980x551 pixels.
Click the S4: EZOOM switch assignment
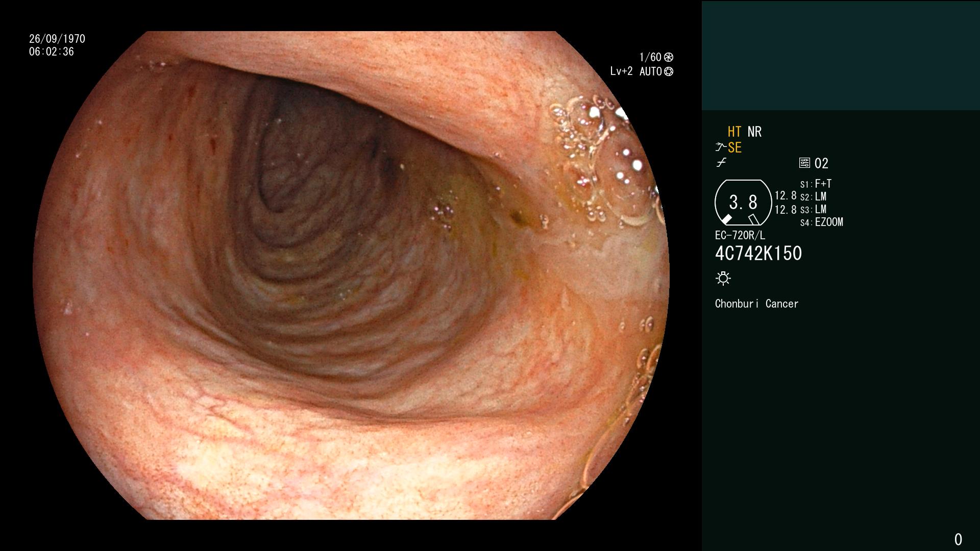(x=822, y=222)
